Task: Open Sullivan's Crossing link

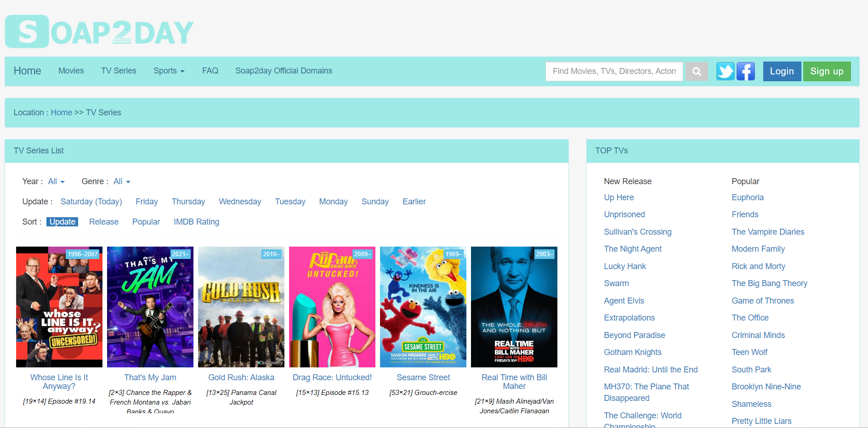Action: (638, 232)
